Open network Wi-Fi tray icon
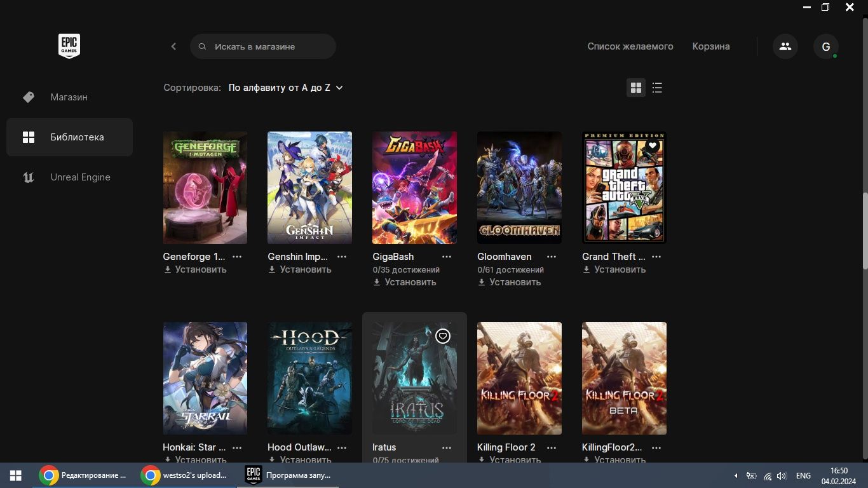 tap(767, 476)
